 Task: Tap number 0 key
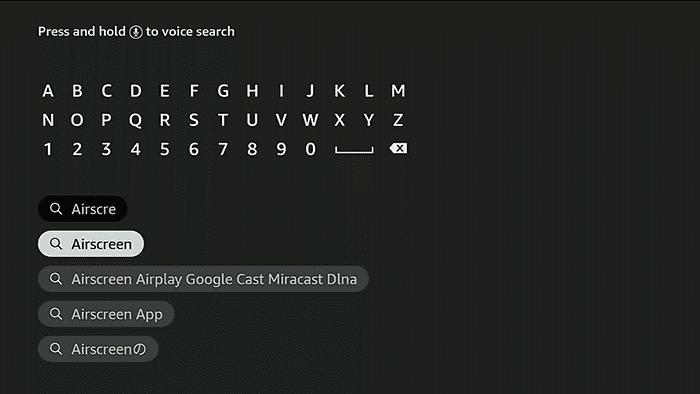point(310,149)
